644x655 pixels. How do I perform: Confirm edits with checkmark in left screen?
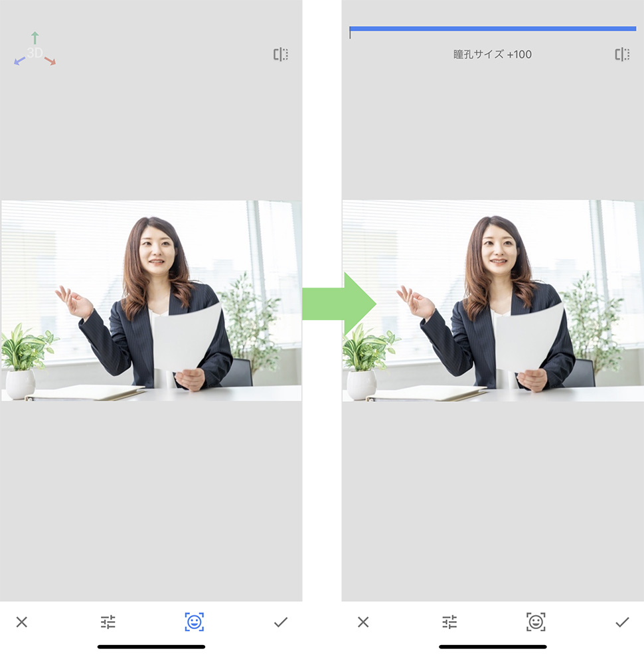click(281, 622)
